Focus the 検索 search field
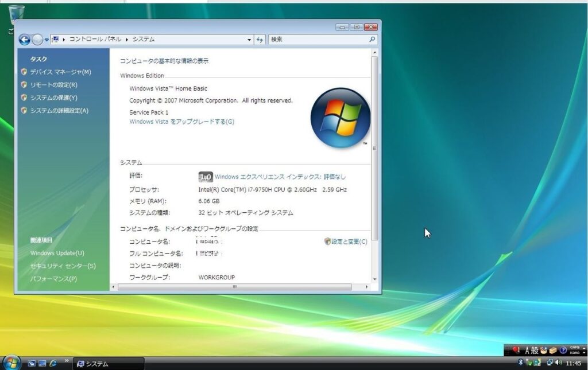The width and height of the screenshot is (588, 370). [x=323, y=40]
